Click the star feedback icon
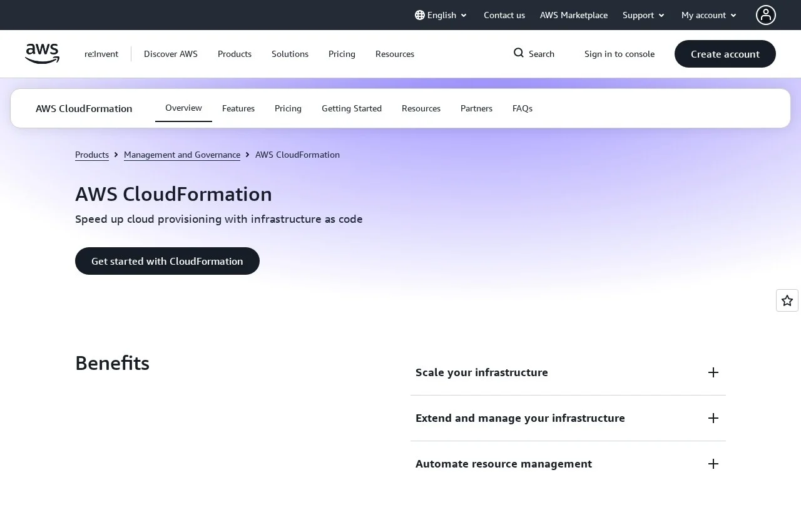The image size is (801, 532). [787, 300]
